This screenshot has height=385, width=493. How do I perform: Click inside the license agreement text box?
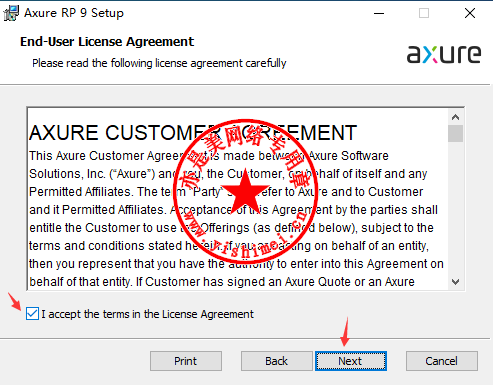238,199
